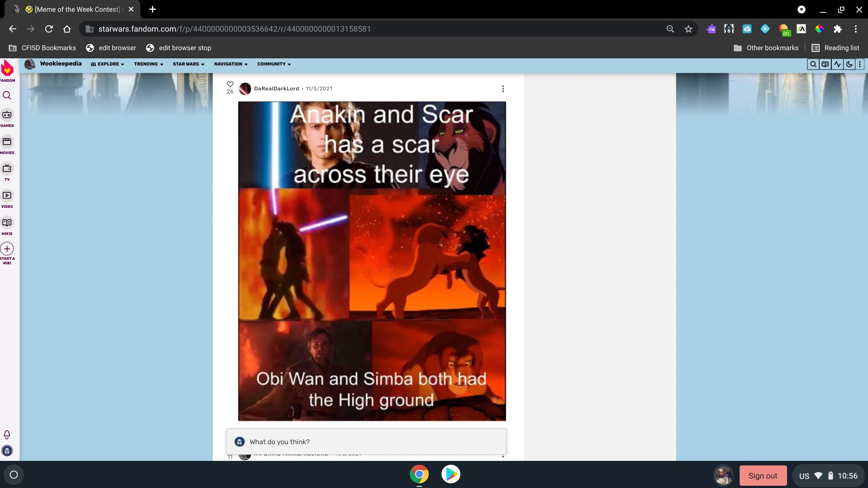
Task: Bookmark this page with the star icon
Action: tap(688, 28)
